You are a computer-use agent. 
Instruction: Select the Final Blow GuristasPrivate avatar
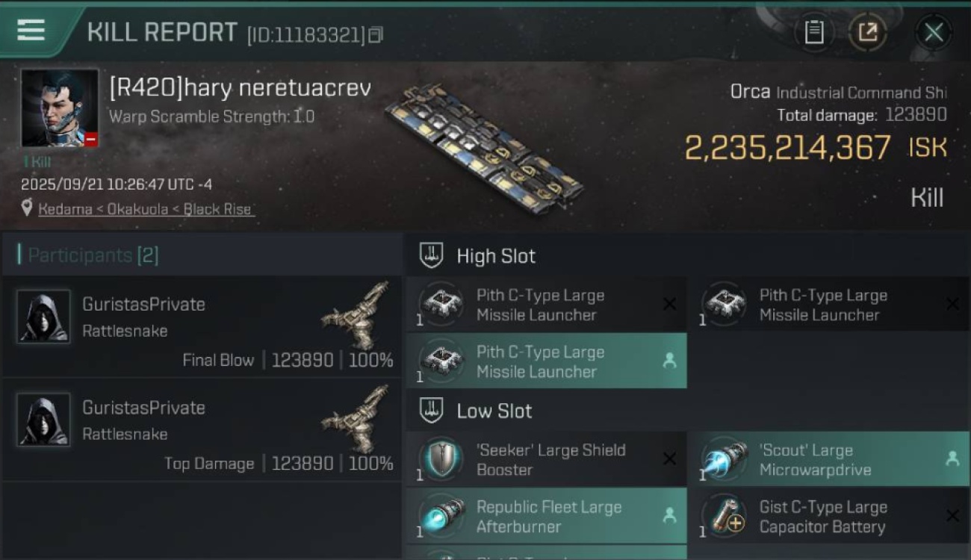tap(43, 317)
